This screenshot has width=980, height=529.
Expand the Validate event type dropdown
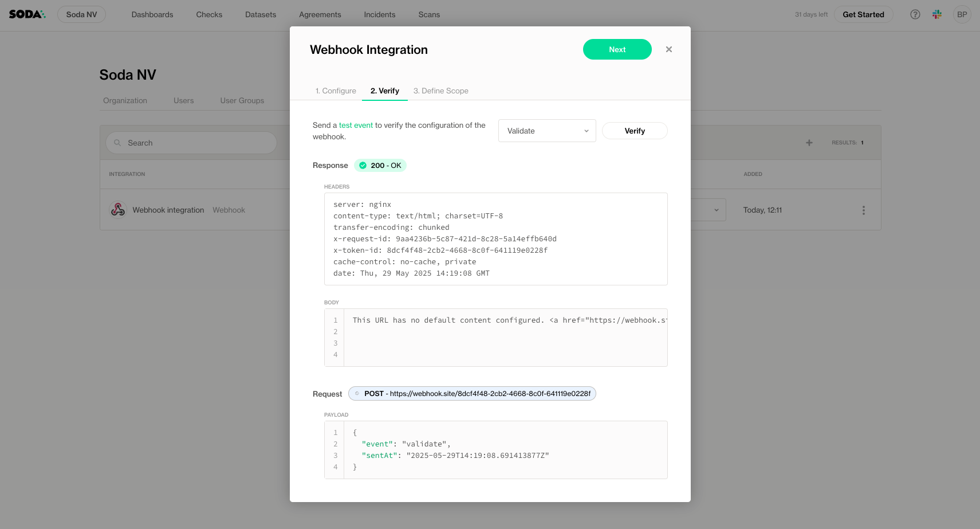point(547,131)
